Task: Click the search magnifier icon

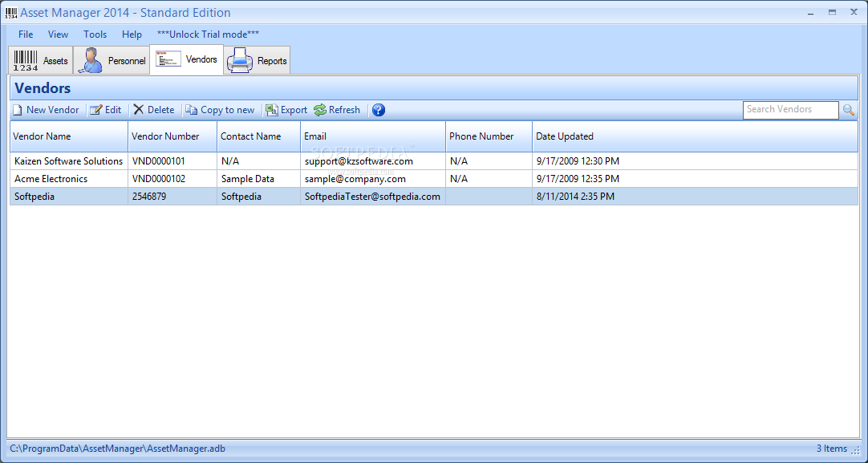Action: tap(849, 110)
